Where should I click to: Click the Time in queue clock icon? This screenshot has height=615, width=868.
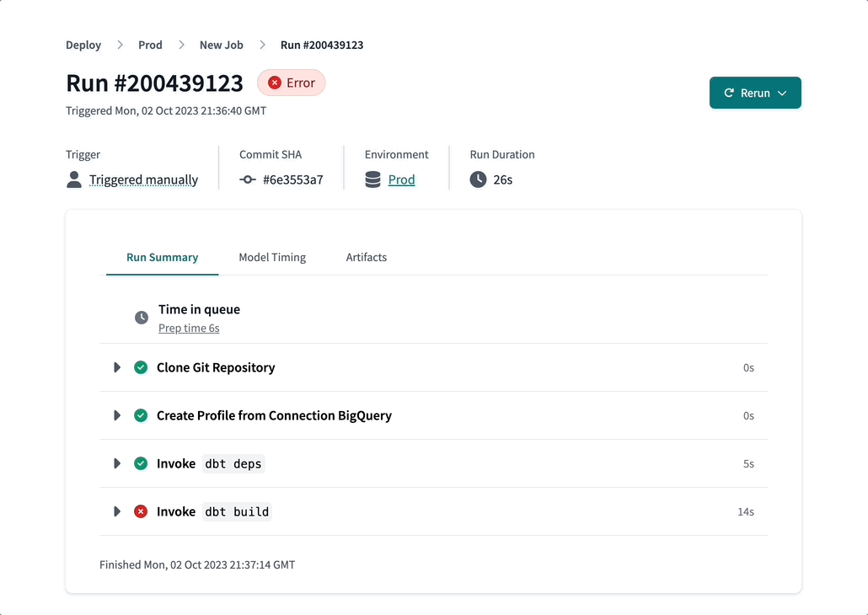tap(142, 317)
